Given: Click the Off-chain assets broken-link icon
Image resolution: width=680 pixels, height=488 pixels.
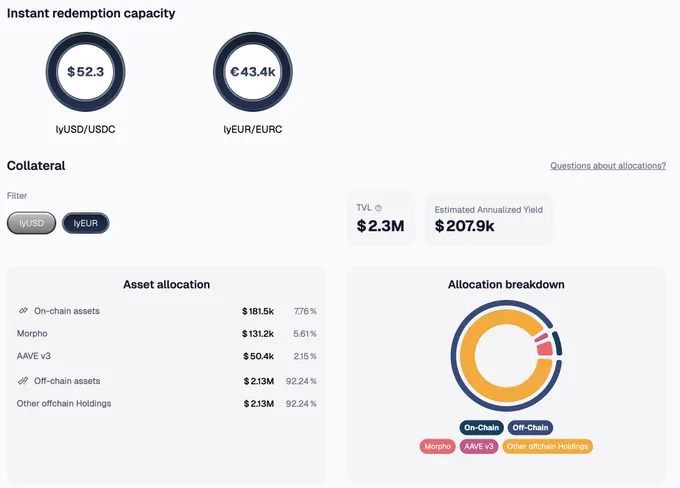Looking at the screenshot, I should coord(23,381).
